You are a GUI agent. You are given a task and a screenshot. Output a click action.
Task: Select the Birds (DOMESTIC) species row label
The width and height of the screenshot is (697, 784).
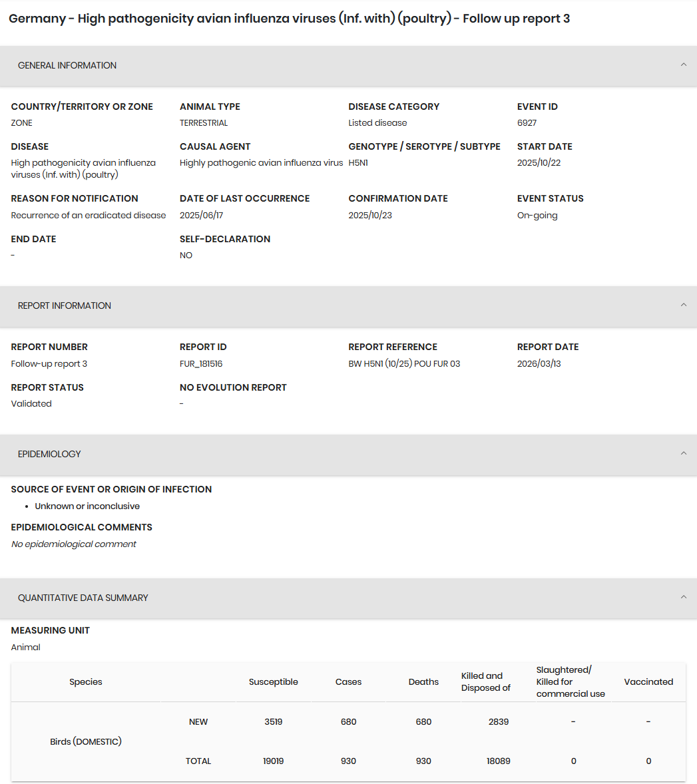tap(86, 741)
